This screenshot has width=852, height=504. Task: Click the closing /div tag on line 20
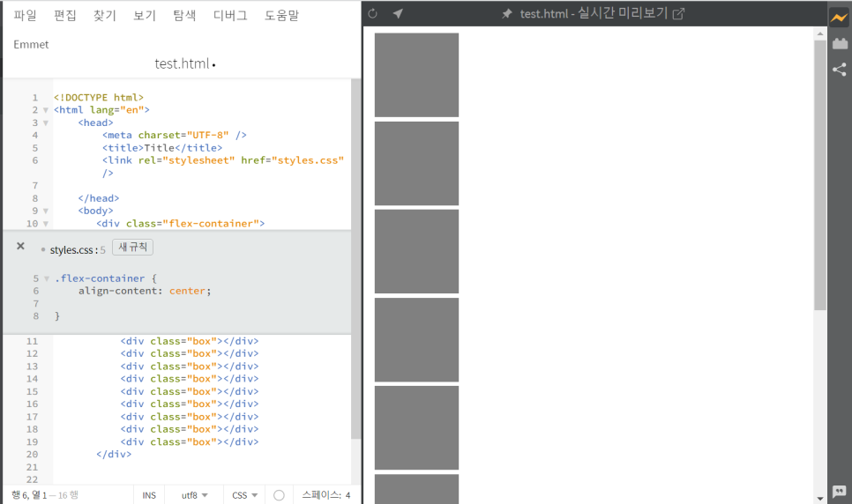[x=114, y=454]
